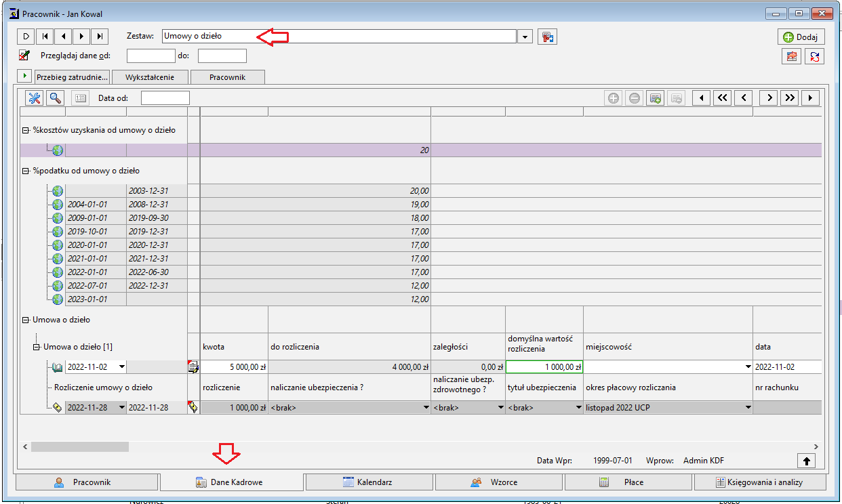Open the Płace section tab
This screenshot has width=842, height=504.
[628, 482]
